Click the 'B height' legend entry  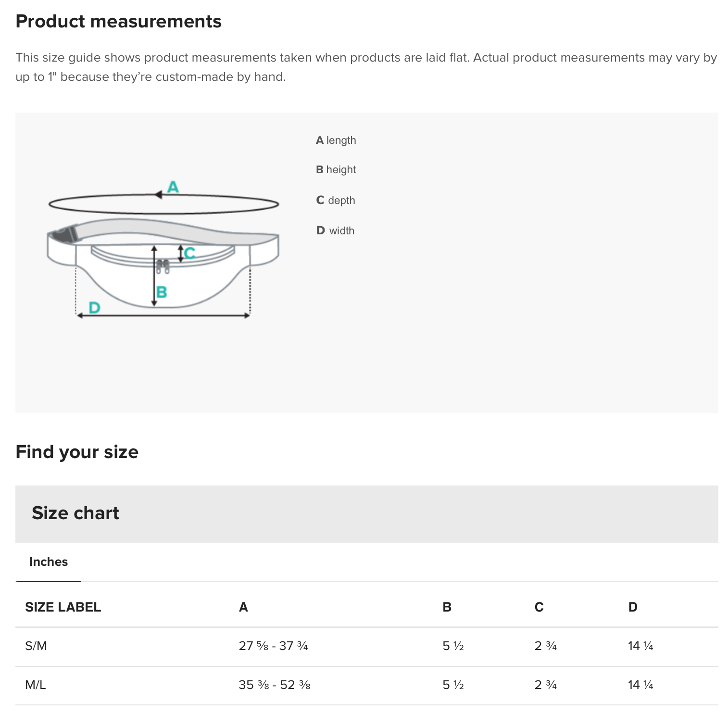click(336, 170)
